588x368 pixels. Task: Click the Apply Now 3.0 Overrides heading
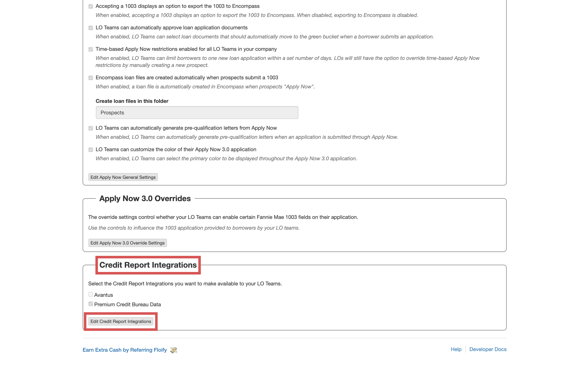(x=145, y=198)
